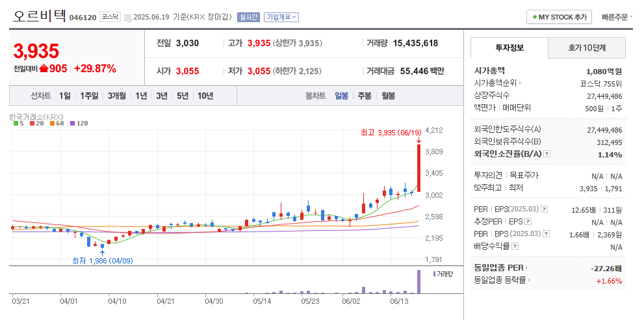Select the 3개월 line chart period
The width and height of the screenshot is (644, 320).
pyautogui.click(x=116, y=96)
